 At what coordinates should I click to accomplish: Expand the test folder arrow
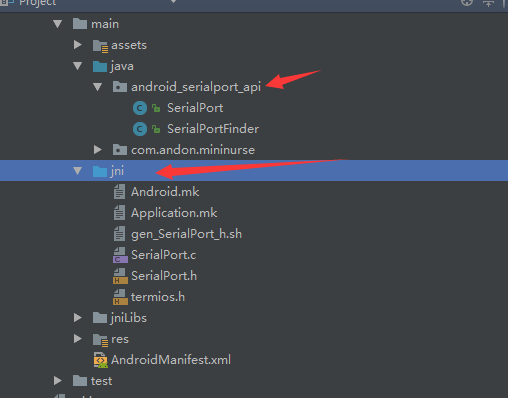click(x=57, y=381)
